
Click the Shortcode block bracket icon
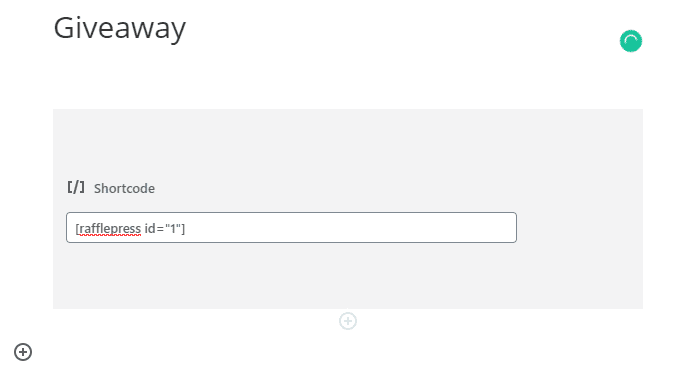click(76, 188)
